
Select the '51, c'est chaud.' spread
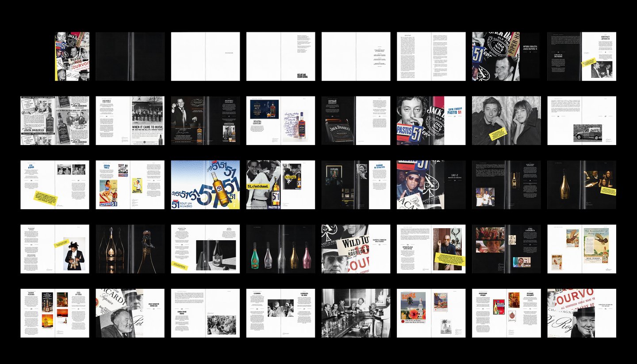[x=281, y=185]
